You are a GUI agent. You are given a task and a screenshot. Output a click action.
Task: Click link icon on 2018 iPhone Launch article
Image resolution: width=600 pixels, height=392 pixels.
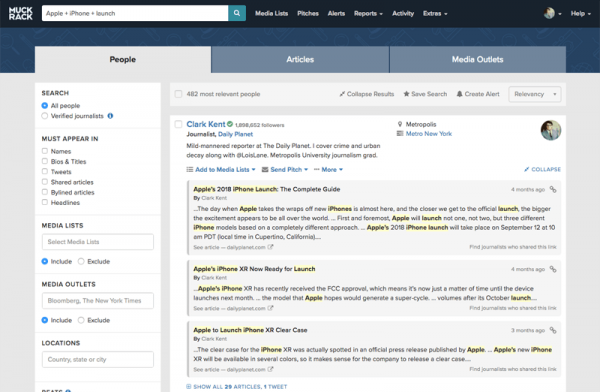pos(553,189)
